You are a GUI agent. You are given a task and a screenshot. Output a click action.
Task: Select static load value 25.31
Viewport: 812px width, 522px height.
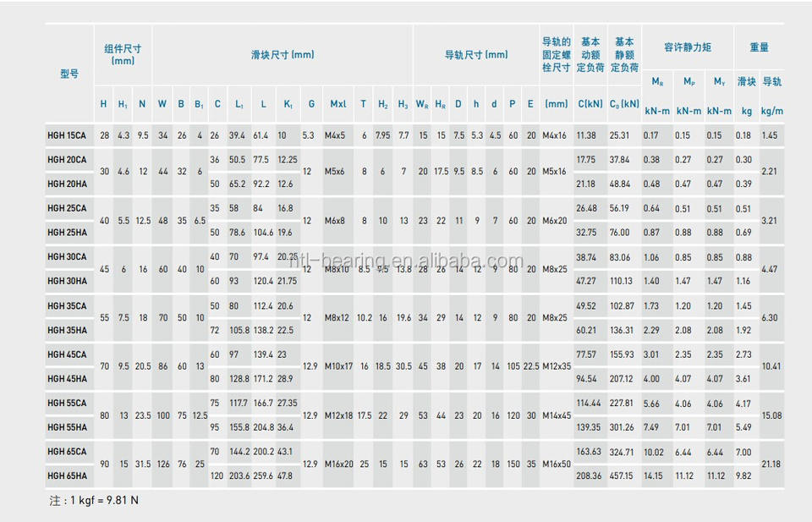point(619,135)
